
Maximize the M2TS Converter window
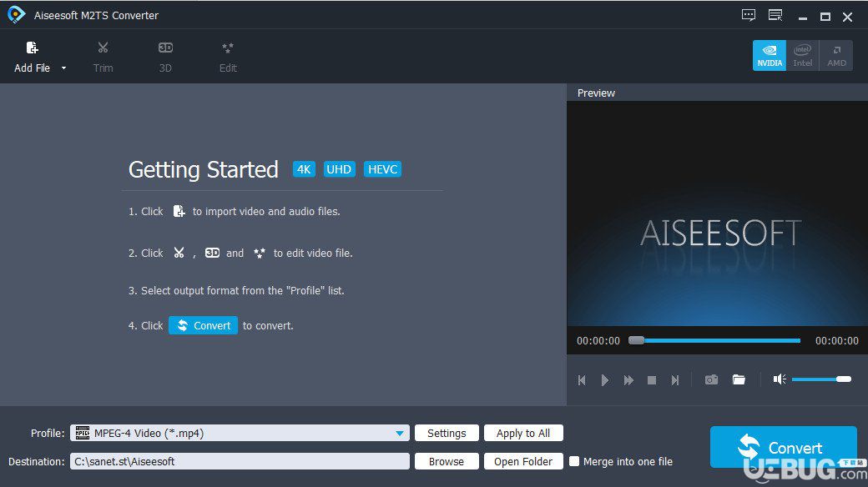(825, 18)
